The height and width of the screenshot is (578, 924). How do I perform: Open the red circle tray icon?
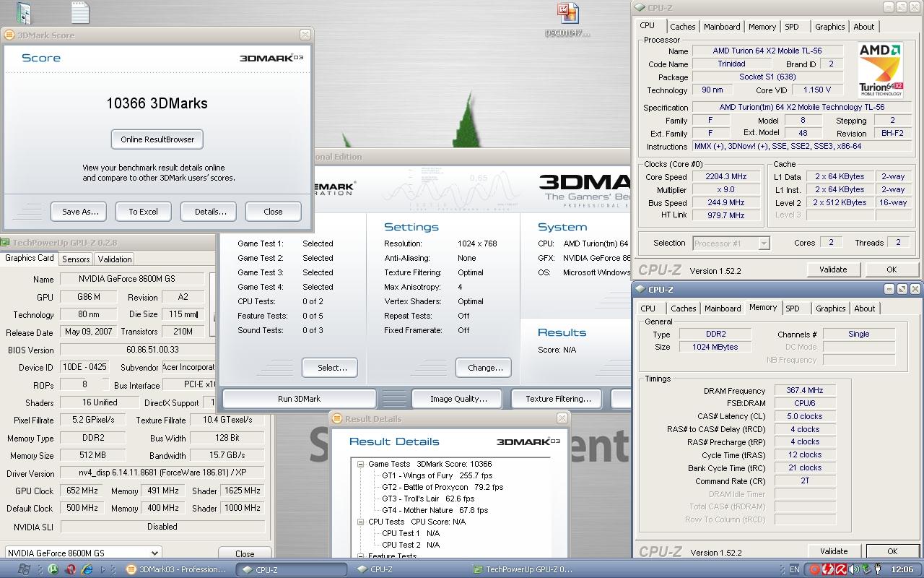click(x=814, y=569)
